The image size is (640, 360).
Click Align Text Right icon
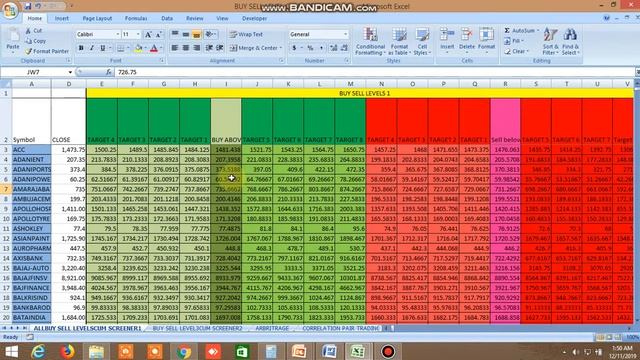click(196, 48)
